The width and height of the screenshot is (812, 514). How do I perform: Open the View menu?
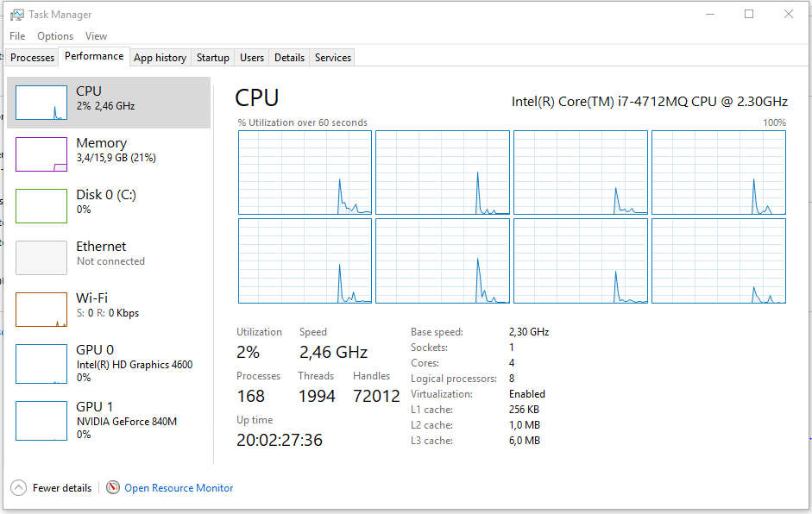pos(96,36)
